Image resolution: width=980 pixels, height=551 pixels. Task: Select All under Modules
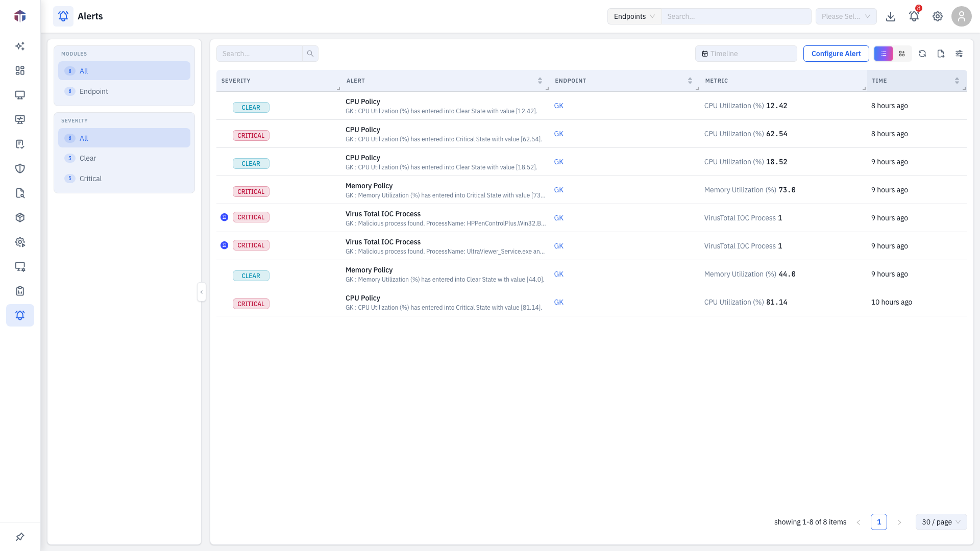pyautogui.click(x=124, y=71)
